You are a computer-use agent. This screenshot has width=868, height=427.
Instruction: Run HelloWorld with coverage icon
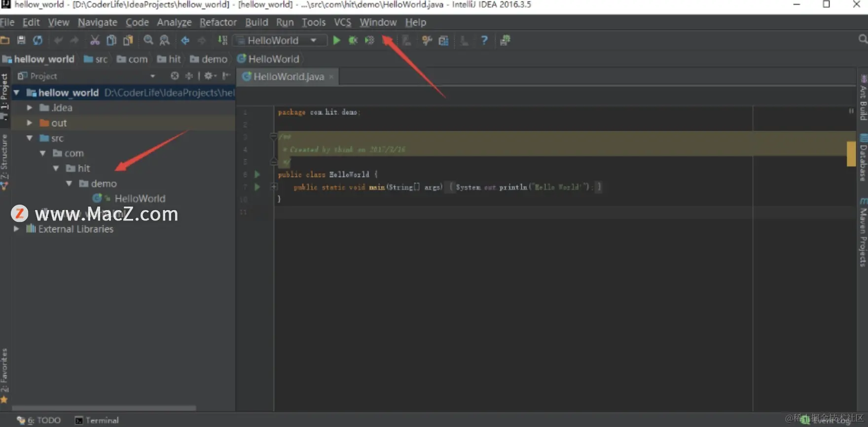pyautogui.click(x=369, y=40)
